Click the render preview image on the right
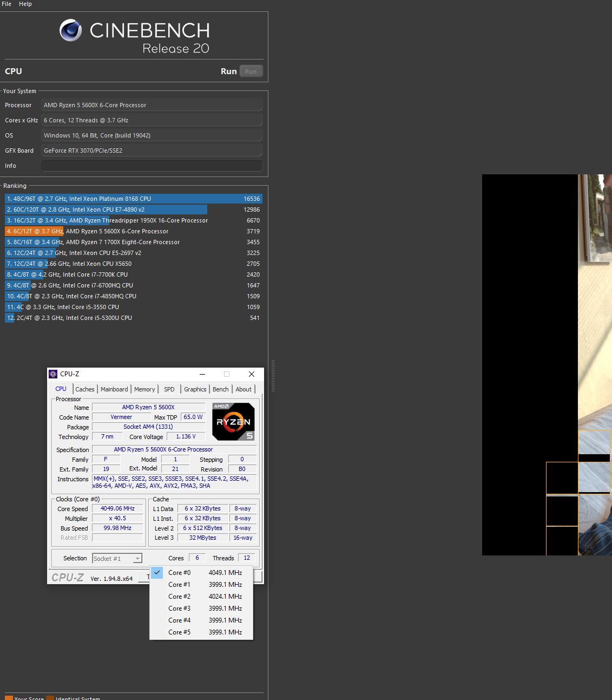Image resolution: width=612 pixels, height=700 pixels. [x=547, y=364]
